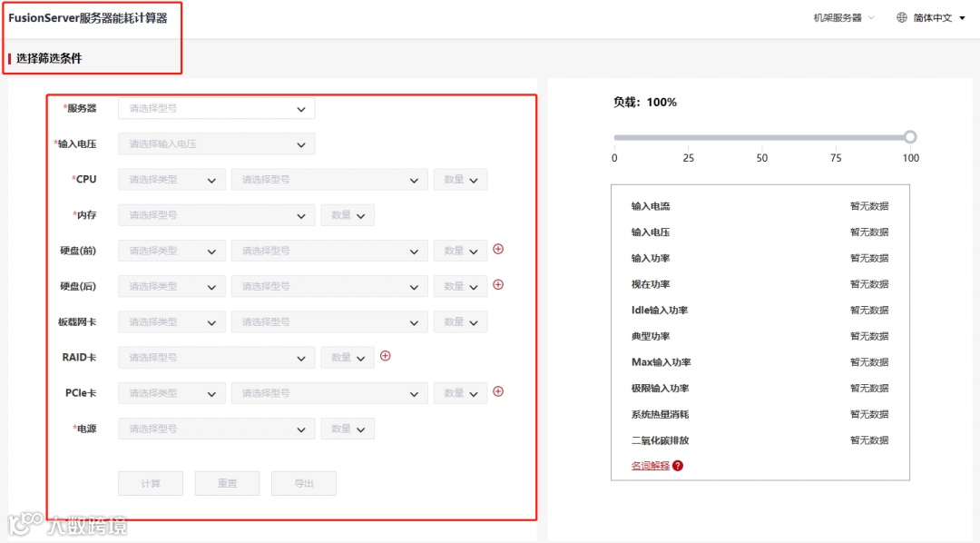
Task: Open the 硬盘(前) quantity dropdown
Action: (x=460, y=251)
